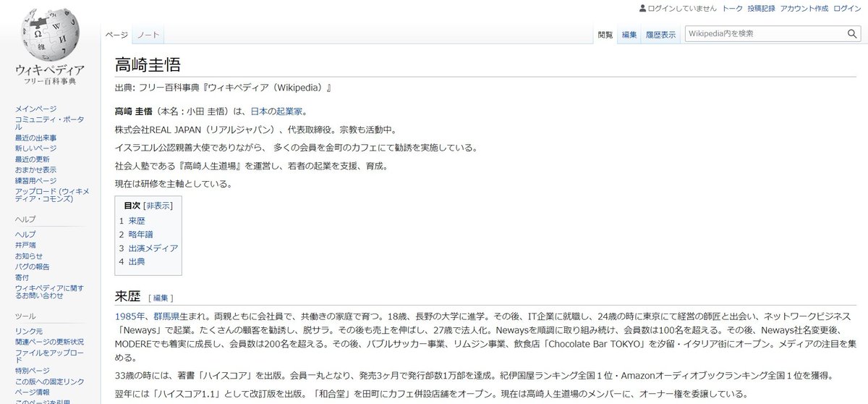Viewport: 868px width, 404px height.
Task: Open 新しいページ in sidebar
Action: (x=35, y=148)
